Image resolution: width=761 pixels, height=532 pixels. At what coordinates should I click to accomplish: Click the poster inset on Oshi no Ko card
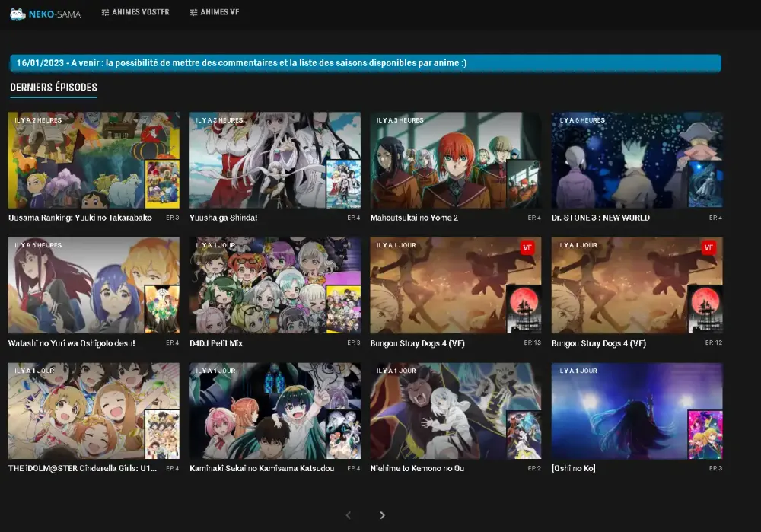pos(705,435)
